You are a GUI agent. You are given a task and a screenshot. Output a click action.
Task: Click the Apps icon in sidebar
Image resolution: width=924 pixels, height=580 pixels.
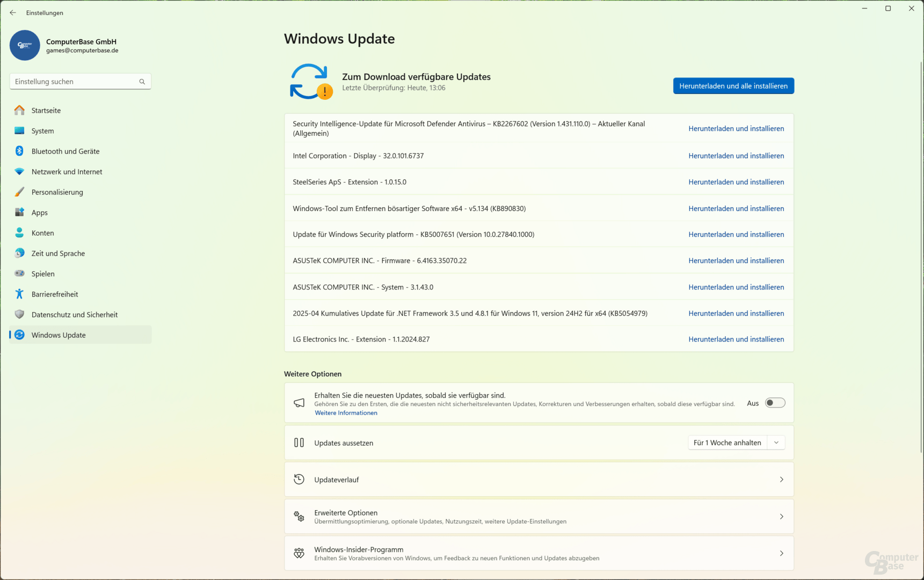[19, 212]
